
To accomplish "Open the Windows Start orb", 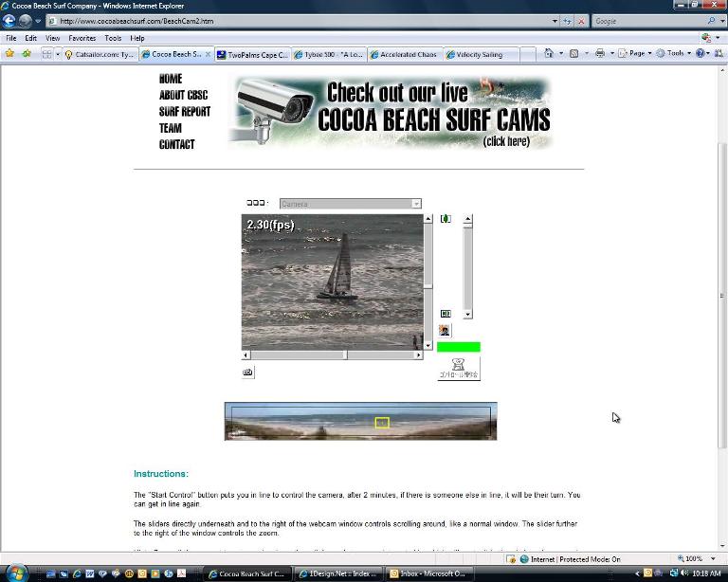I will [x=17, y=573].
